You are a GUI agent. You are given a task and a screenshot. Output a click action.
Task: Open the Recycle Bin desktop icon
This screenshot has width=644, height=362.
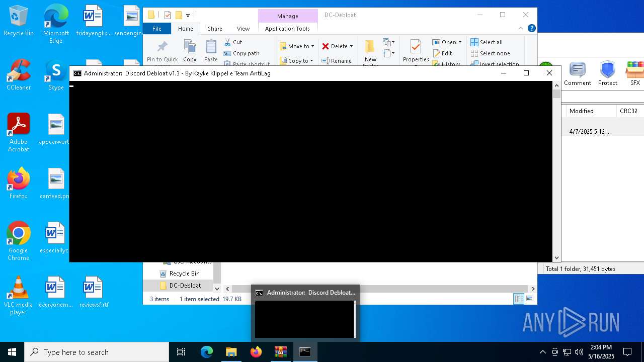pos(18,21)
